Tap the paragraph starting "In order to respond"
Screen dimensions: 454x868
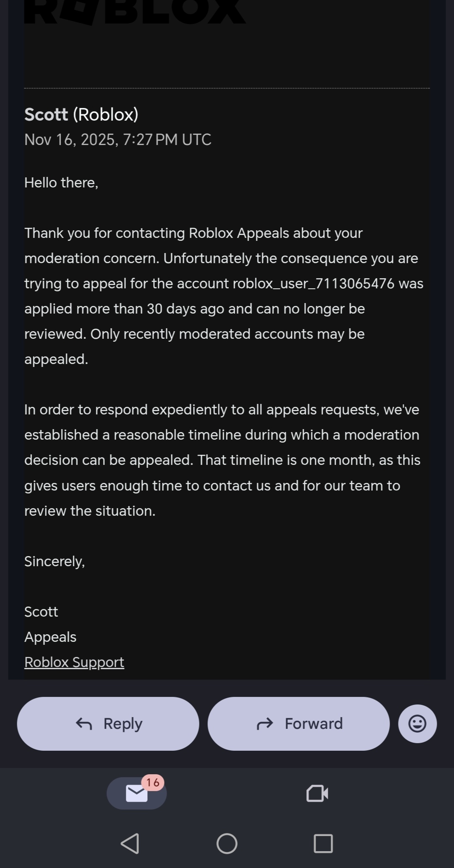coord(222,460)
